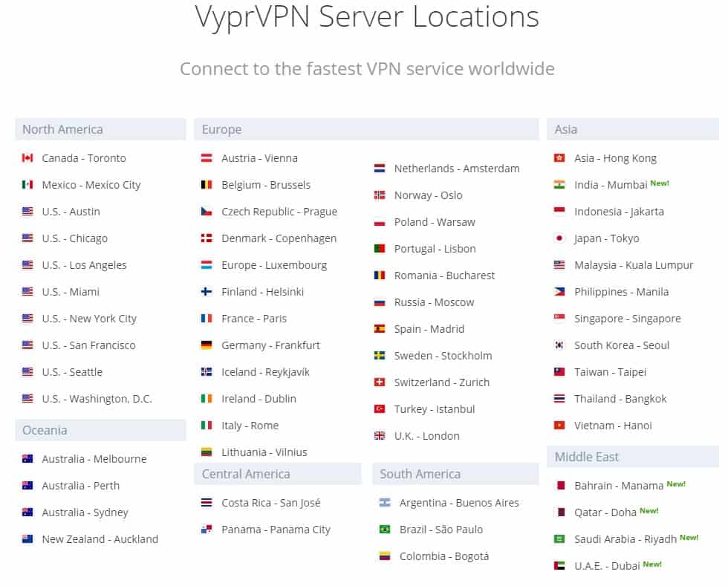The width and height of the screenshot is (728, 586).
Task: Click the Panama flag icon
Action: 207,530
